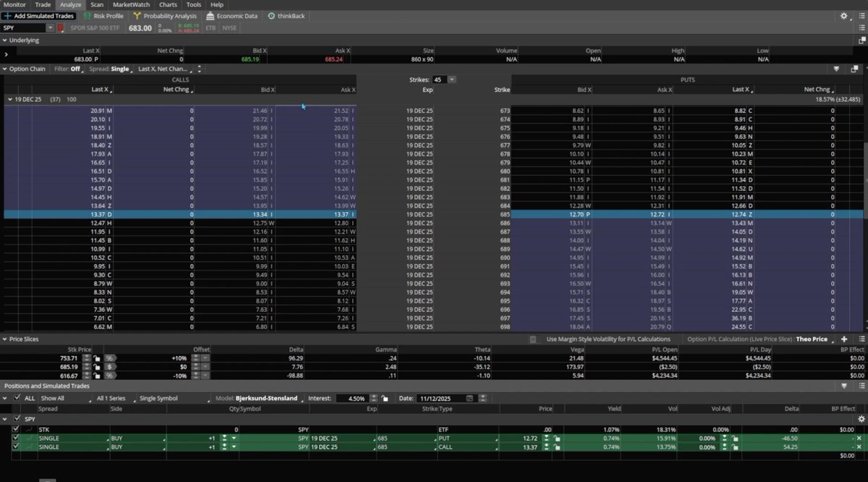The height and width of the screenshot is (482, 868).
Task: Collapse the Price Slices section
Action: [x=4, y=339]
